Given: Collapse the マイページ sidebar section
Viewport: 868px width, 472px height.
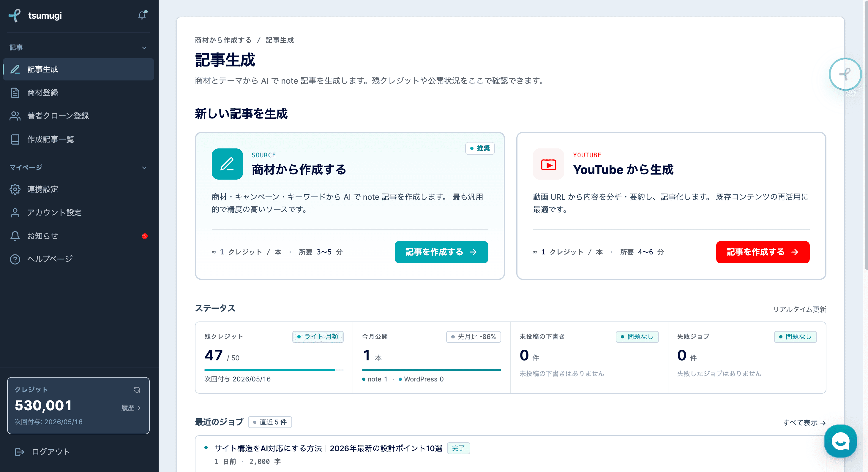Looking at the screenshot, I should click(144, 168).
